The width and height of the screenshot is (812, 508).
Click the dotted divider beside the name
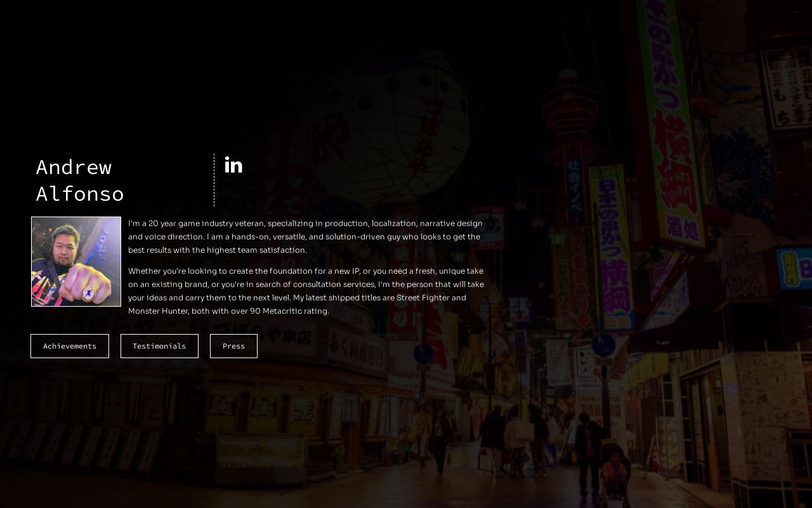214,180
